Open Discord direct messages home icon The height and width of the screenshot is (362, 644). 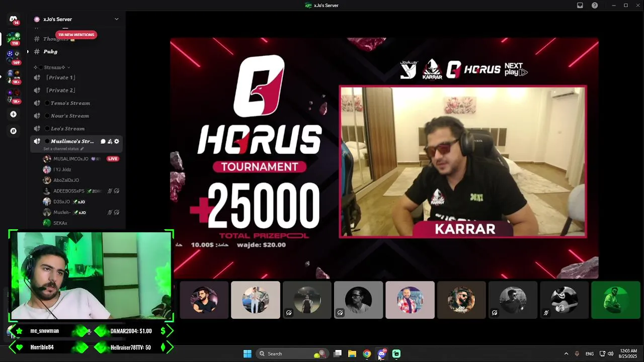(14, 20)
